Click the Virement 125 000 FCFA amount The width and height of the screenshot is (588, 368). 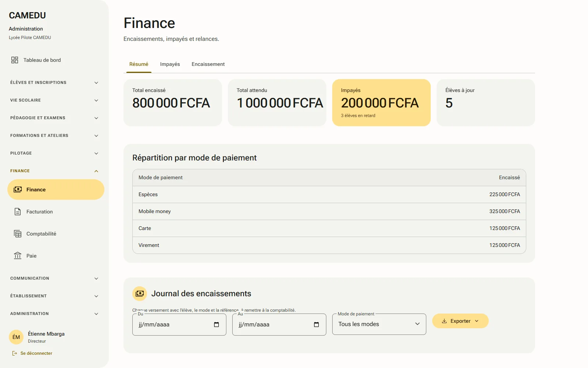[x=505, y=245]
